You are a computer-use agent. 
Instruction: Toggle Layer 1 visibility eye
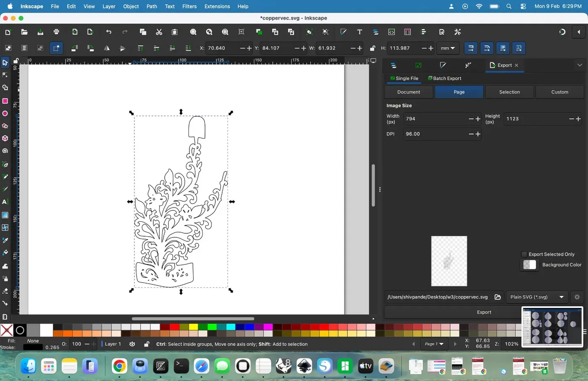(x=132, y=344)
